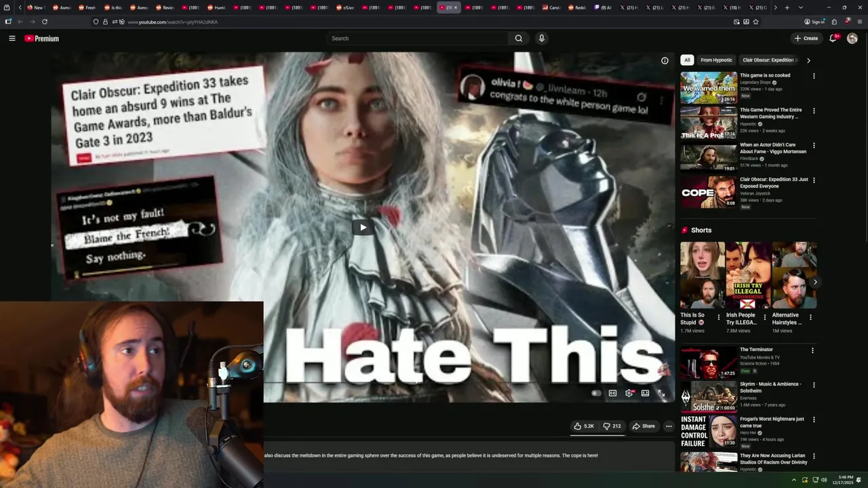
Task: Reload the page in the browser
Action: click(45, 22)
